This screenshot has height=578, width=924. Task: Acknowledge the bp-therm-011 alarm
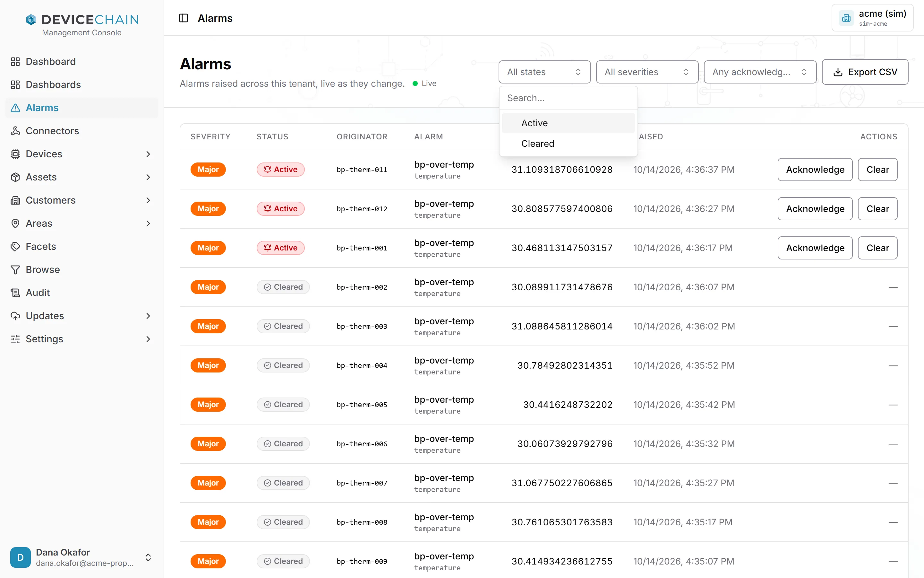tap(815, 170)
